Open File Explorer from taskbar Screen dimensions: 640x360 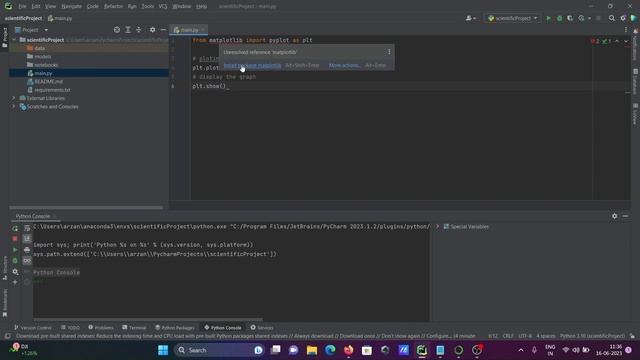(x=312, y=350)
